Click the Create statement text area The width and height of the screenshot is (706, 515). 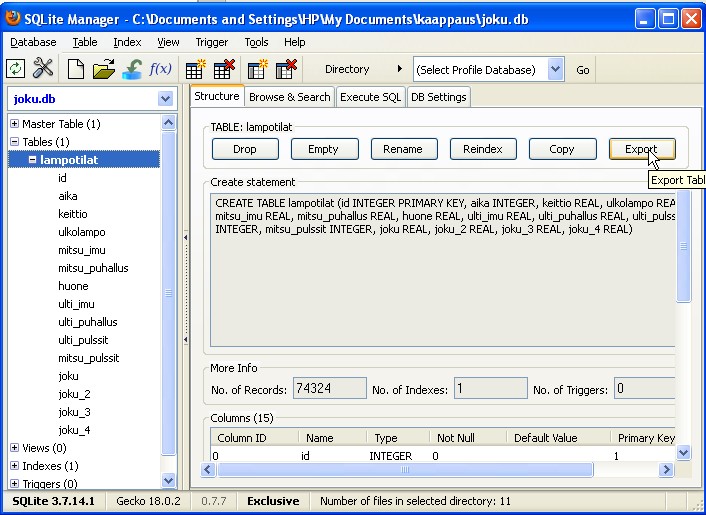point(443,270)
